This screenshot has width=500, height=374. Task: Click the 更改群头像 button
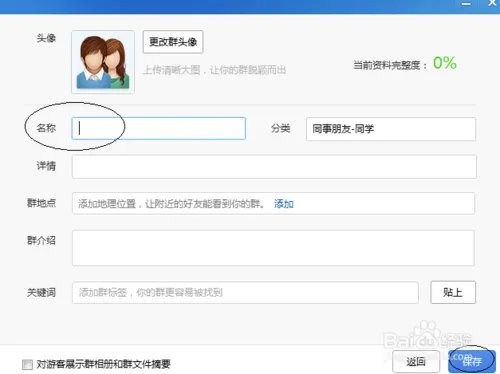pyautogui.click(x=173, y=42)
